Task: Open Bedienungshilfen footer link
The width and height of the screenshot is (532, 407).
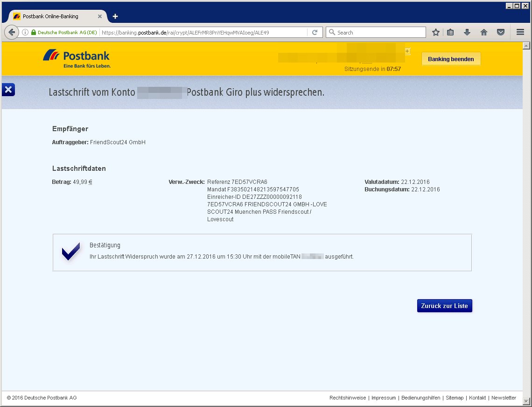Action: pyautogui.click(x=421, y=398)
